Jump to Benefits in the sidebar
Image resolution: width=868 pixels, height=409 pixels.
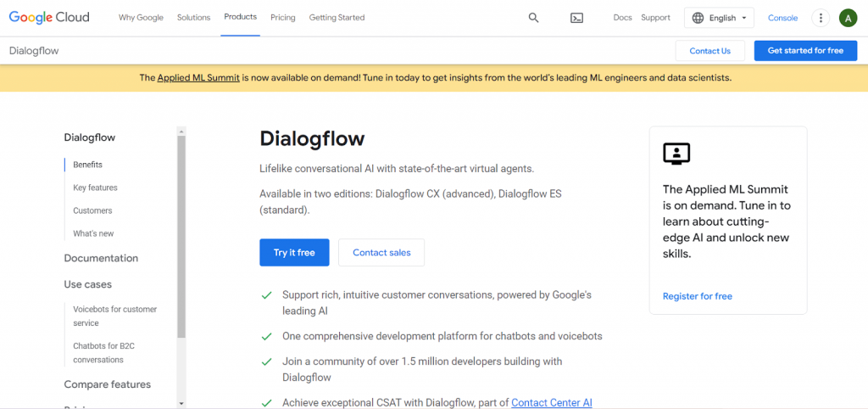[87, 165]
